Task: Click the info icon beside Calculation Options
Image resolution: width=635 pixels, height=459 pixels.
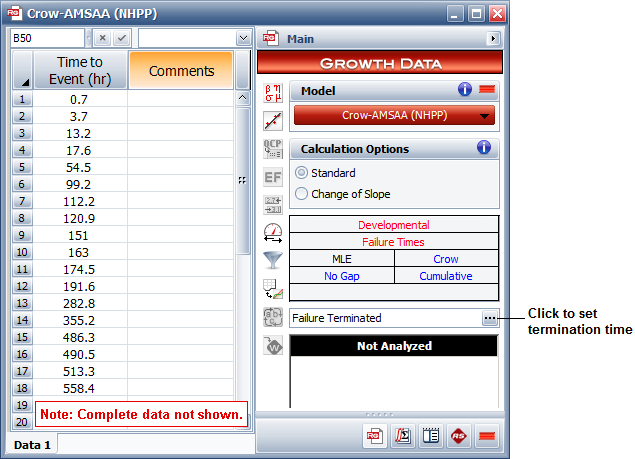Action: 484,148
